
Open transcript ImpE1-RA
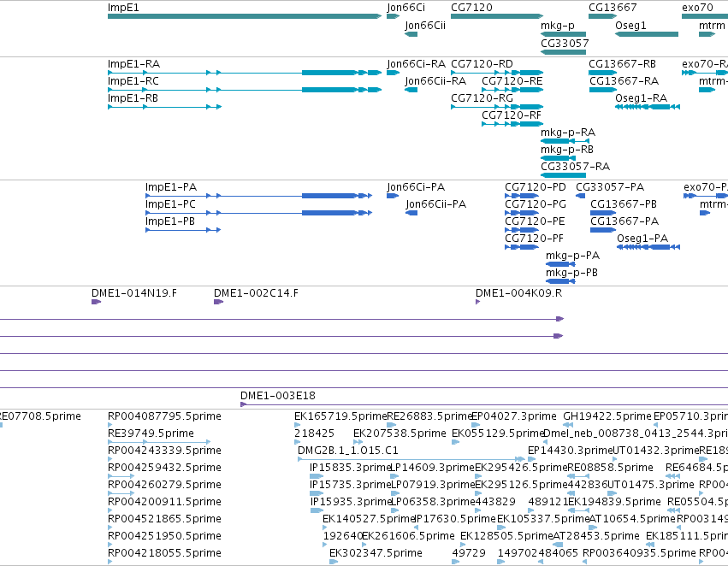click(x=245, y=73)
